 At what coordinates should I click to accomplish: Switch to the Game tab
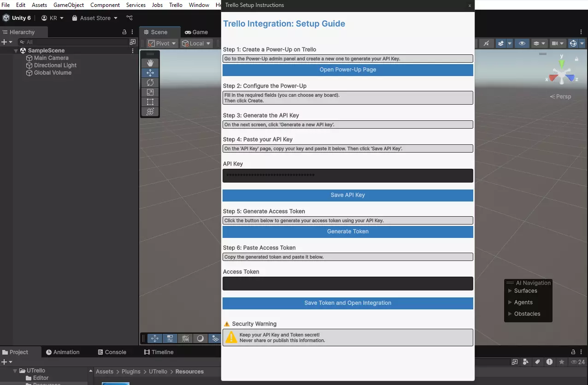[x=196, y=32]
